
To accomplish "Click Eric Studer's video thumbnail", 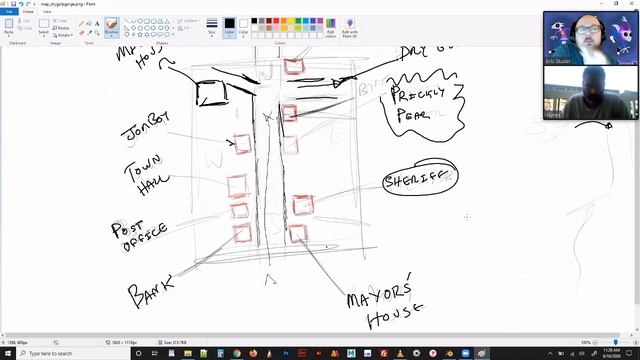I will [x=591, y=38].
